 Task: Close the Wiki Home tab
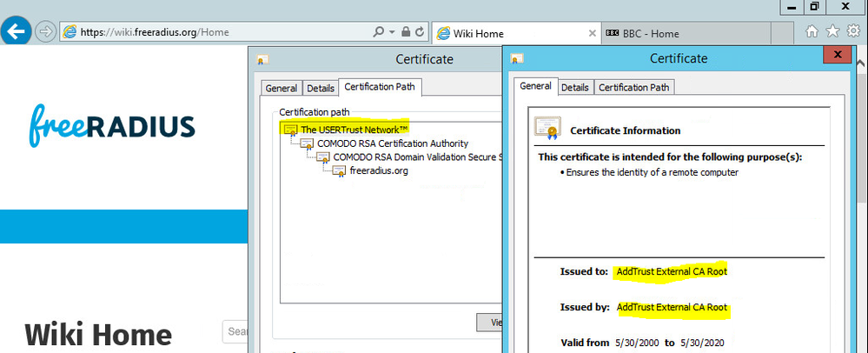tap(593, 33)
